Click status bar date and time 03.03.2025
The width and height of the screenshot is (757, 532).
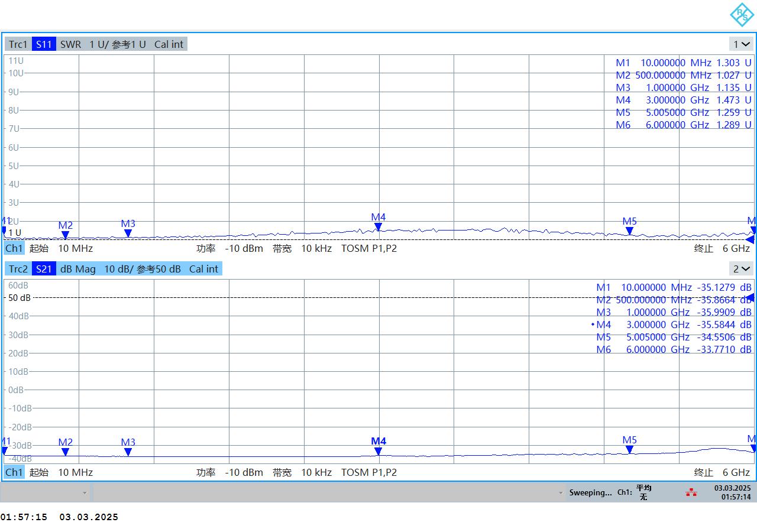tap(732, 492)
